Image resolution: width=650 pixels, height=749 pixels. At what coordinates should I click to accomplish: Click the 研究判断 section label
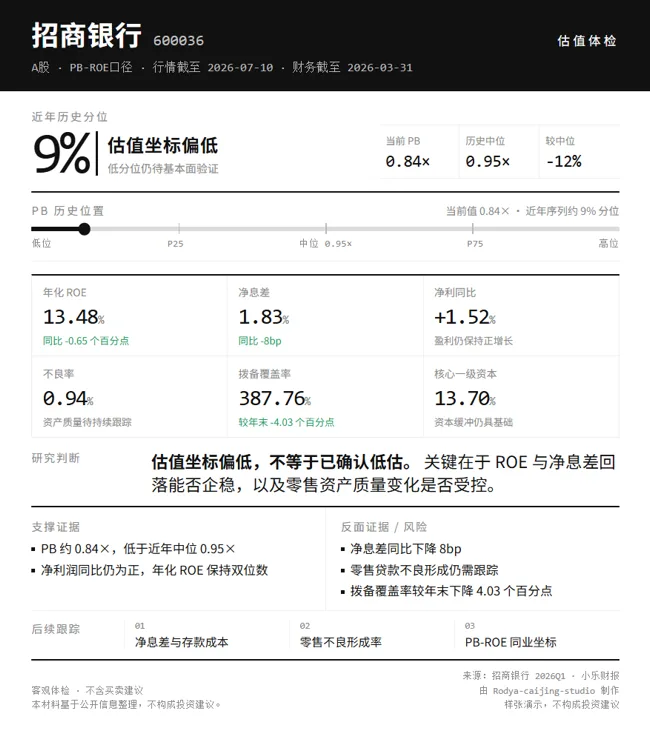tap(56, 458)
